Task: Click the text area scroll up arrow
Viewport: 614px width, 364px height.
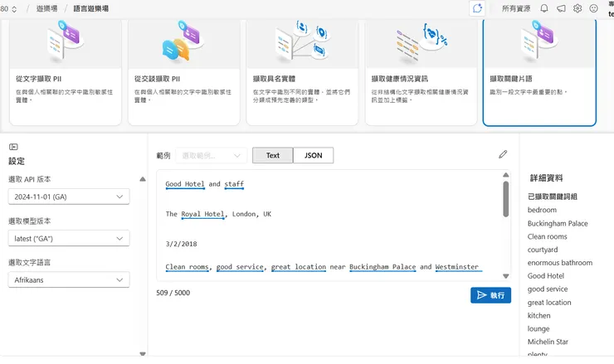Action: 506,175
